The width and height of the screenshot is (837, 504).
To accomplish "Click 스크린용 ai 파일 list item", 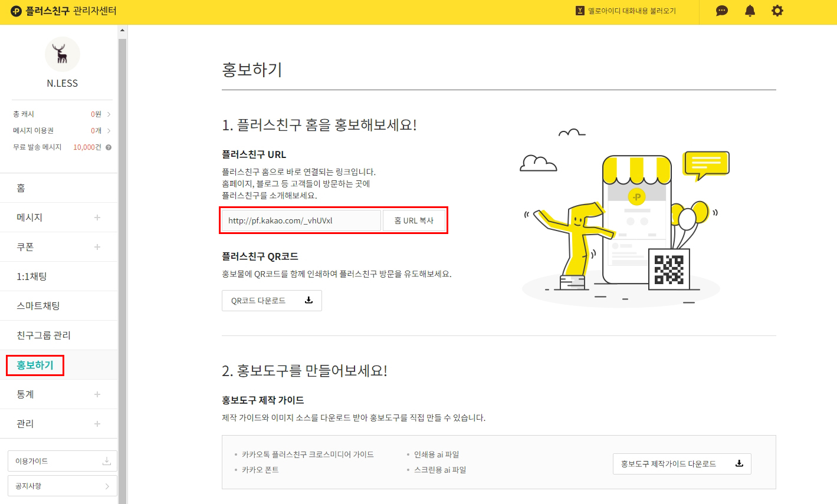I will [440, 470].
